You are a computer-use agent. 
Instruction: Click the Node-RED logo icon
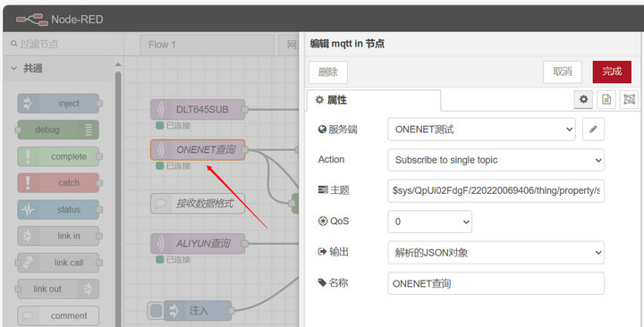coord(31,20)
